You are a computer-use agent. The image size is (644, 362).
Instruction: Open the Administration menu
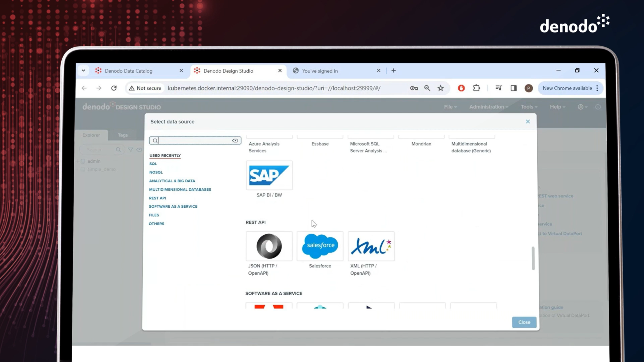(x=486, y=107)
